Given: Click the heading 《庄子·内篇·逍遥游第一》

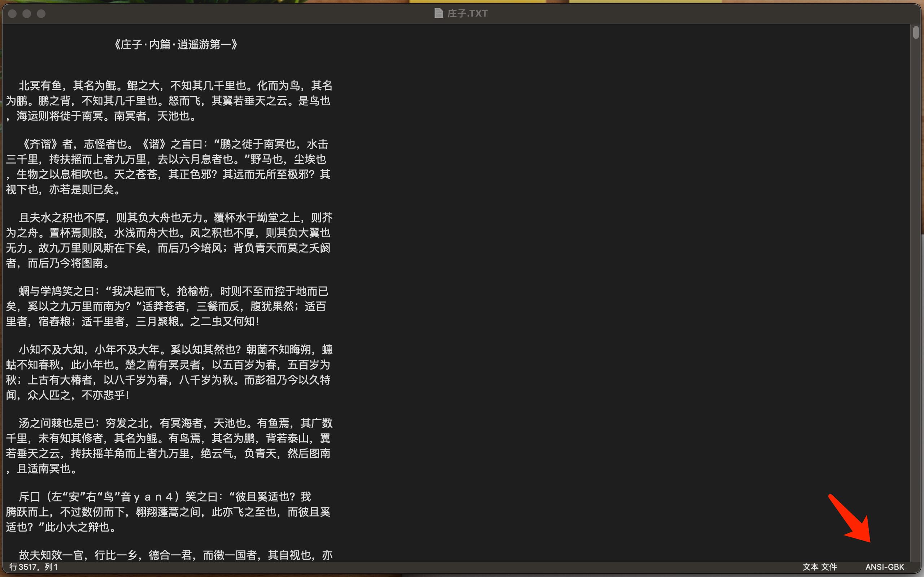Looking at the screenshot, I should [176, 45].
